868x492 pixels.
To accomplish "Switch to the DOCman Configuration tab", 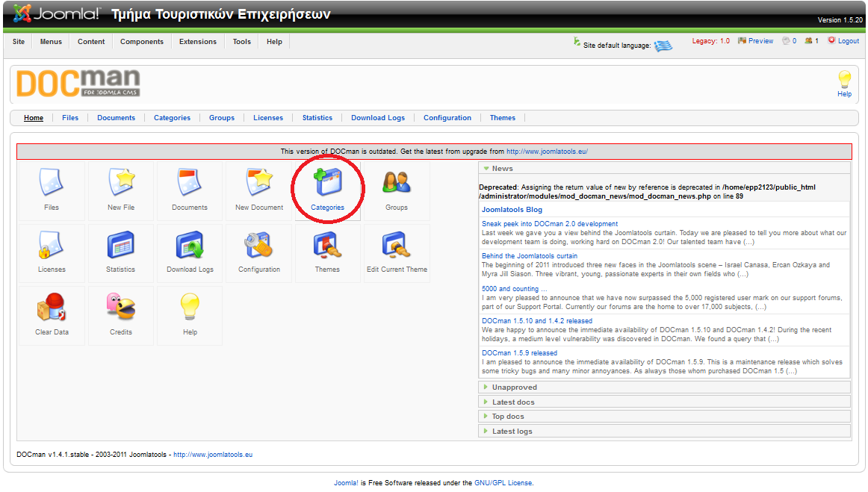I will pyautogui.click(x=447, y=118).
